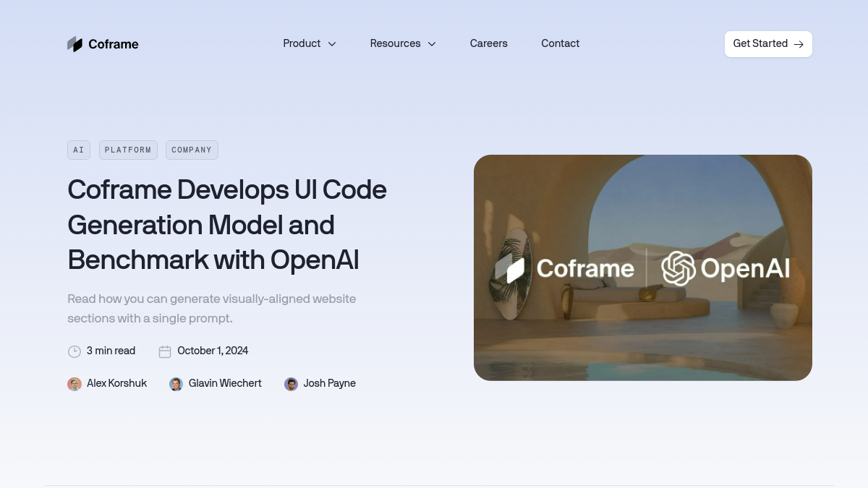Click Josh Payne's avatar
Screen dimensions: 868x488
coord(291,384)
